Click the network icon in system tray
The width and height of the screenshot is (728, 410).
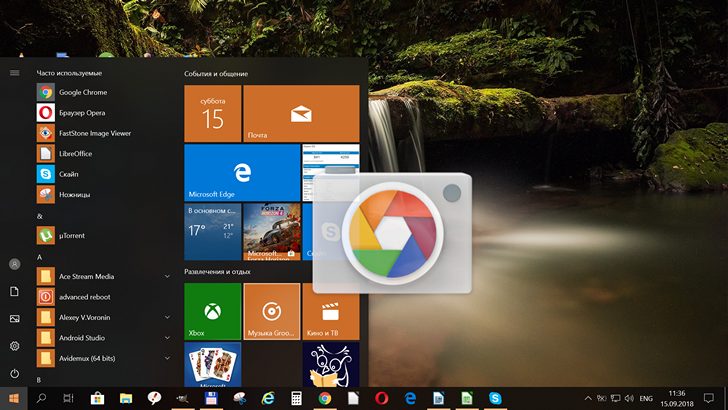point(616,398)
